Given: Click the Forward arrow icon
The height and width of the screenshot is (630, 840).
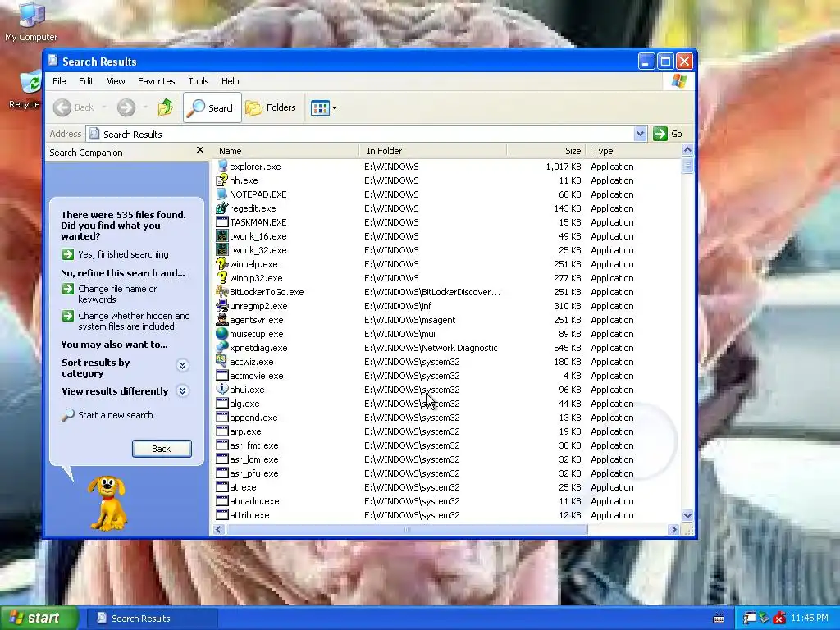Looking at the screenshot, I should tap(126, 107).
